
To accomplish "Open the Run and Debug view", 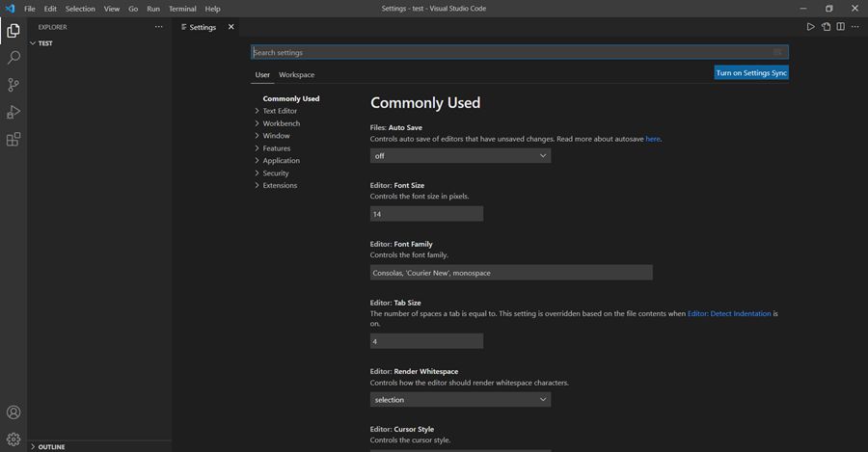I will coord(14,112).
